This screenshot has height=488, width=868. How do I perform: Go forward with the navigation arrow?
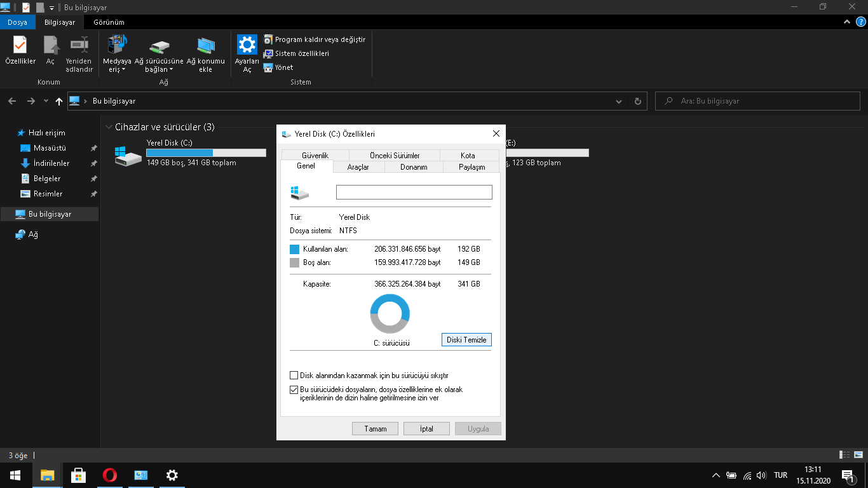point(31,101)
